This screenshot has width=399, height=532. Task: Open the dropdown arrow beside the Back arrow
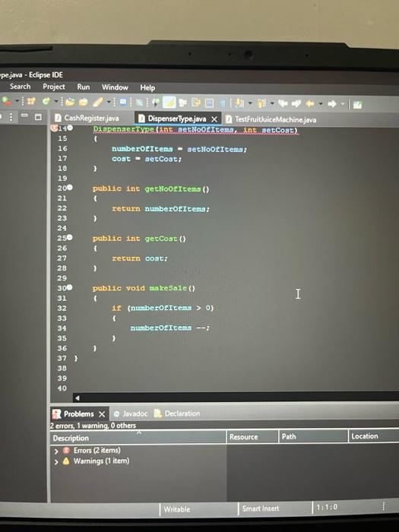(x=320, y=104)
